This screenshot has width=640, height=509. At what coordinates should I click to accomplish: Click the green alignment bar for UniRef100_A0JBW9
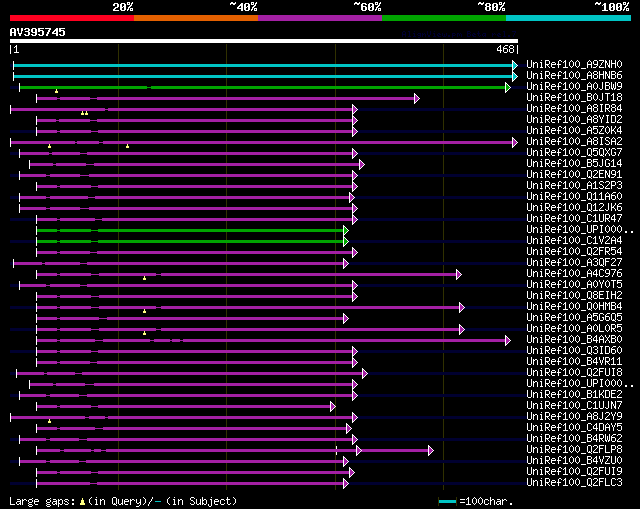[262, 87]
